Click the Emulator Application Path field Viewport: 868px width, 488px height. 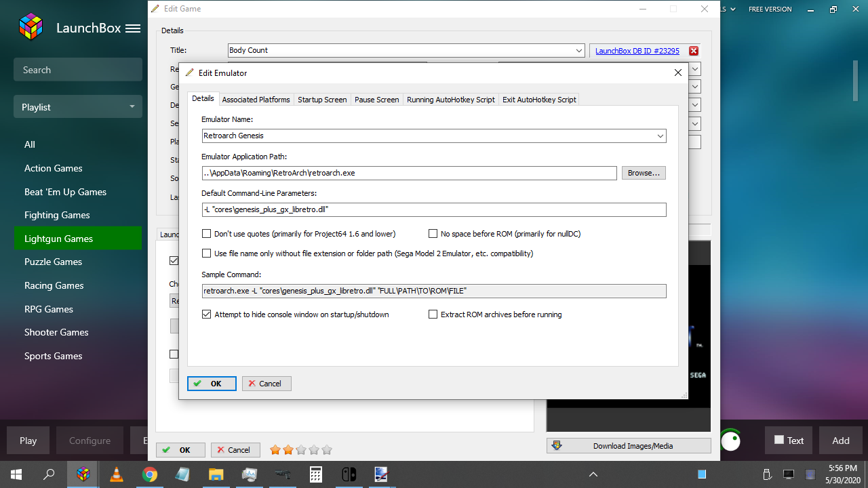(409, 174)
